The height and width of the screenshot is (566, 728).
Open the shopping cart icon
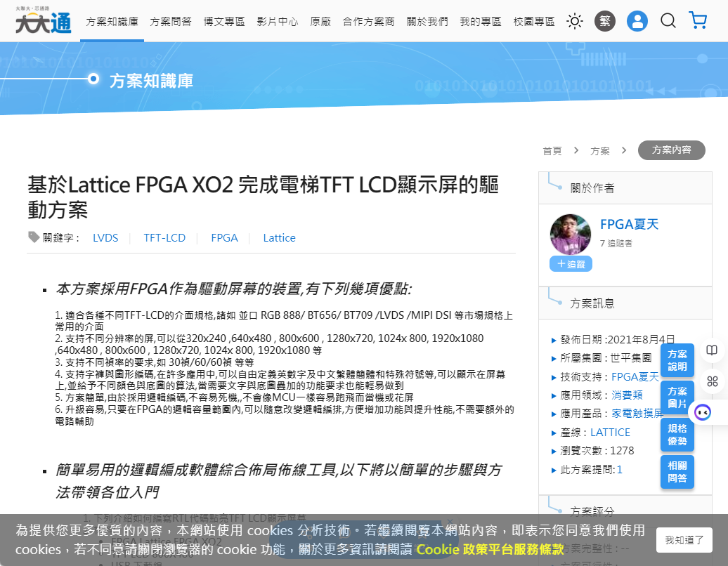pyautogui.click(x=698, y=20)
